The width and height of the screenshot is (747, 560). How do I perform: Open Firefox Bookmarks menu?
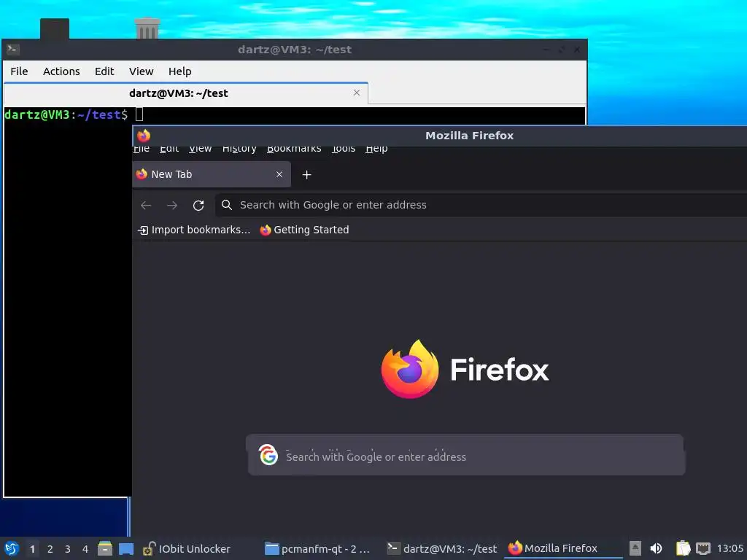294,149
